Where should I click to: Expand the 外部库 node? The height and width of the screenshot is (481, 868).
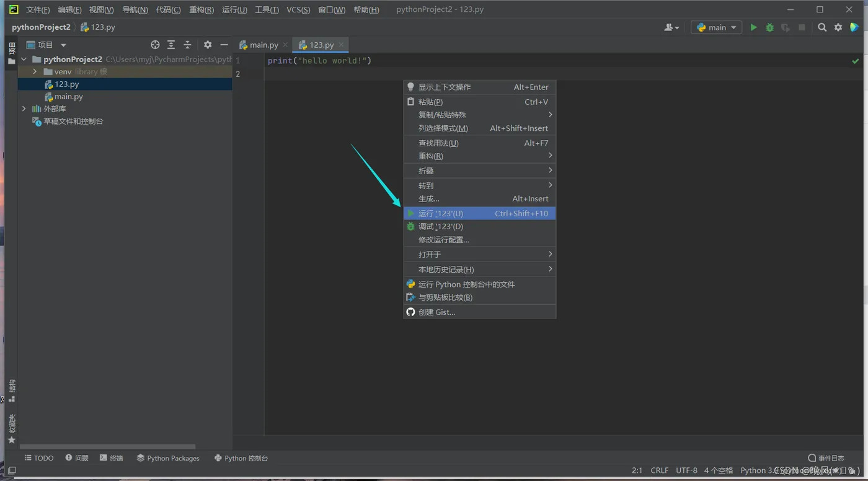tap(24, 109)
